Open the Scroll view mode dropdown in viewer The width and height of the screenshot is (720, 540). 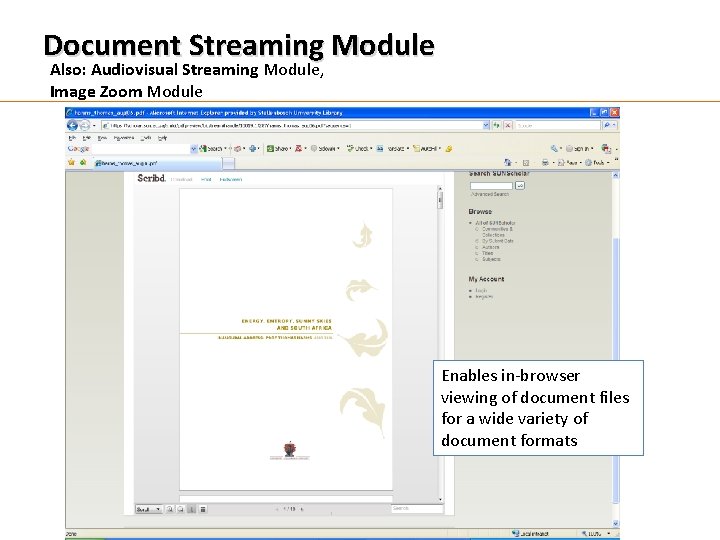pyautogui.click(x=149, y=509)
